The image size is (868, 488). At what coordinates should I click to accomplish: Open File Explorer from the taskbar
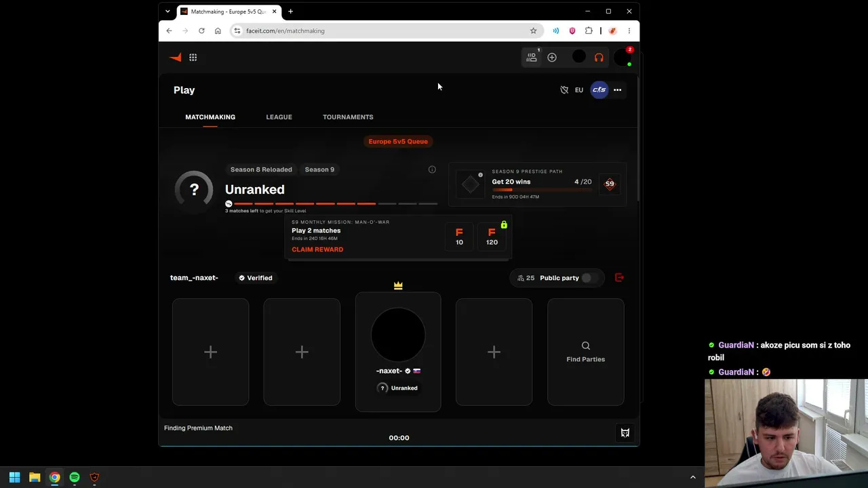35,477
